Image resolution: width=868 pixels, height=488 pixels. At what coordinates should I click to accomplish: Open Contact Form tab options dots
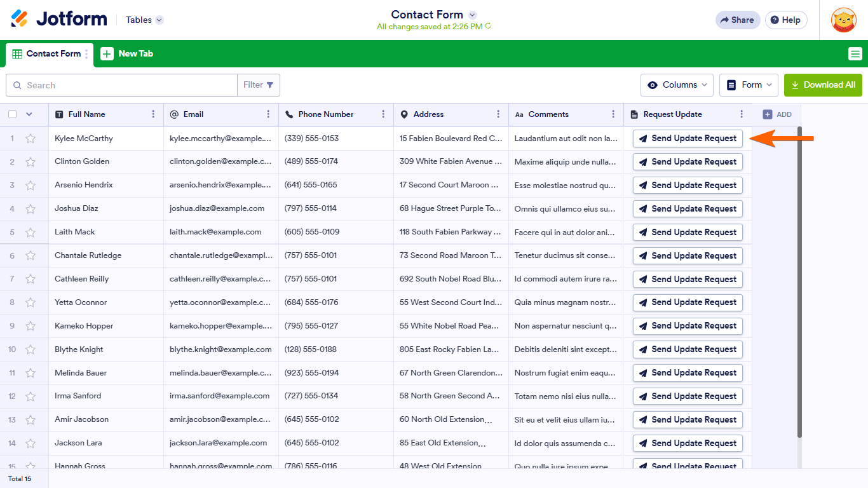87,54
